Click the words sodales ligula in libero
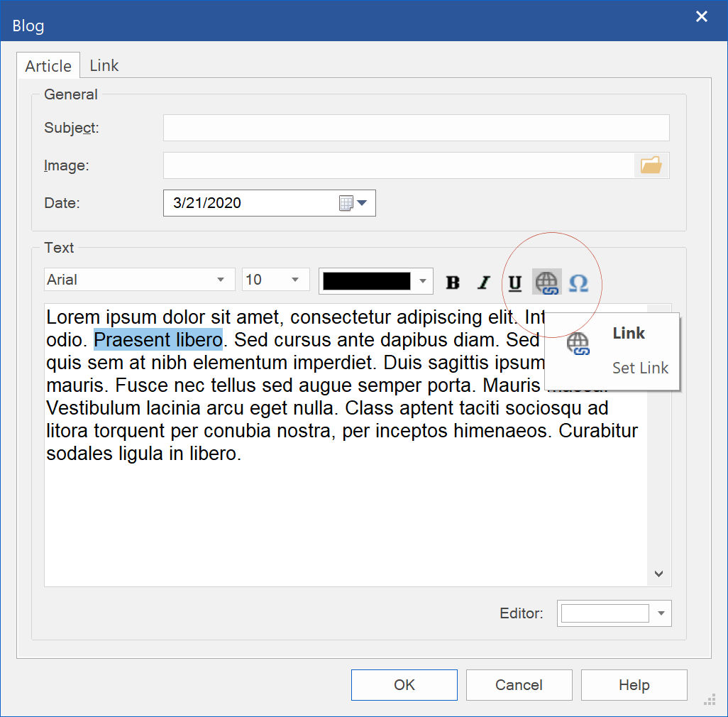728x717 pixels. [143, 454]
